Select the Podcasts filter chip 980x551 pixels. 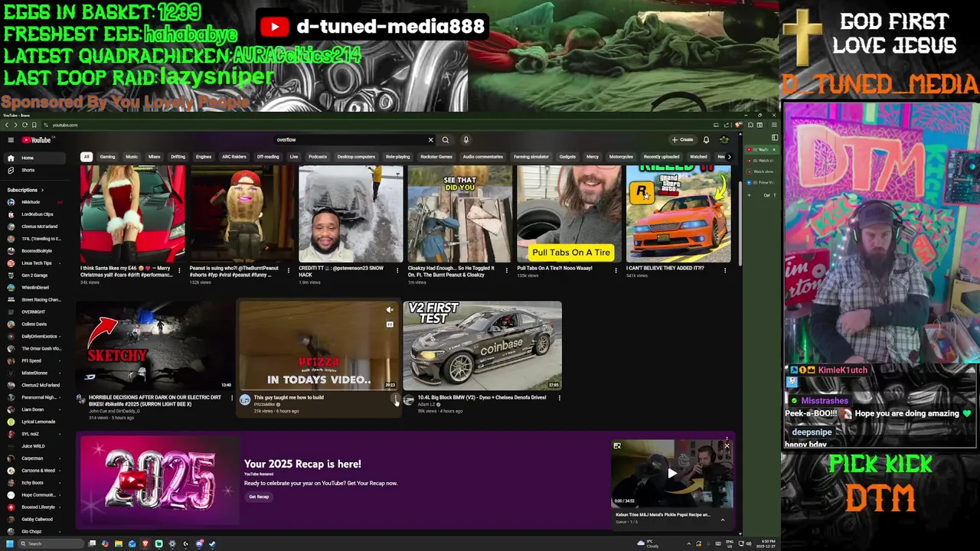[x=318, y=157]
